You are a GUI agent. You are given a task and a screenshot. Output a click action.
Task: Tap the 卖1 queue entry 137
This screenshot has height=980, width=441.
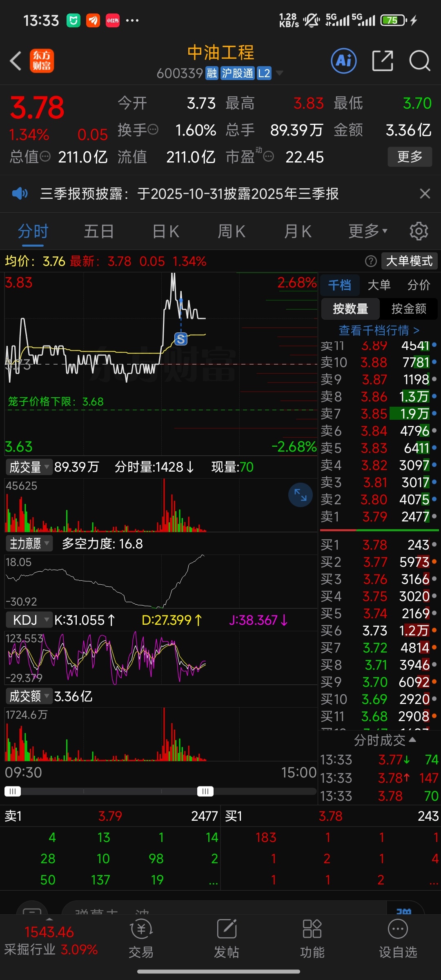coord(100,880)
